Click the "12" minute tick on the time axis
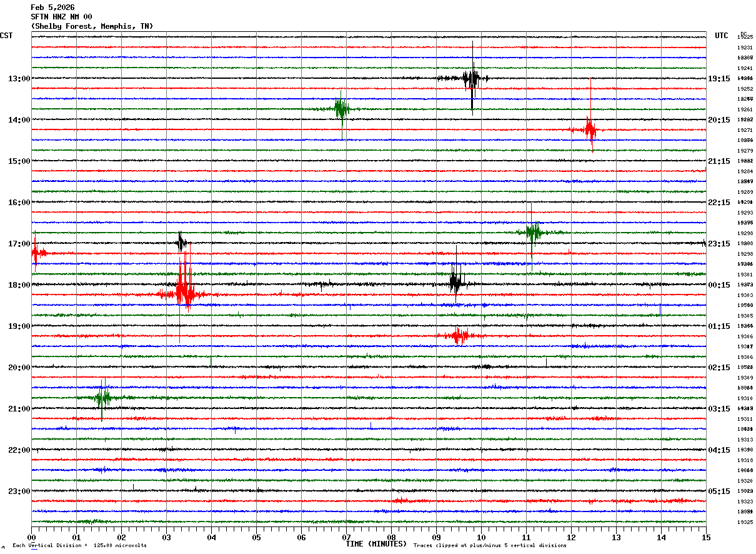The height and width of the screenshot is (554, 756). (571, 537)
